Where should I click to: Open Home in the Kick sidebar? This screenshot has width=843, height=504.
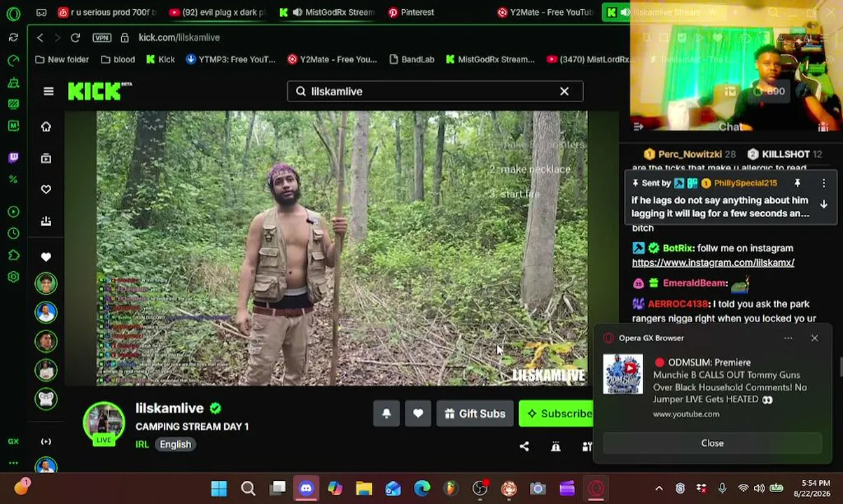coord(46,127)
